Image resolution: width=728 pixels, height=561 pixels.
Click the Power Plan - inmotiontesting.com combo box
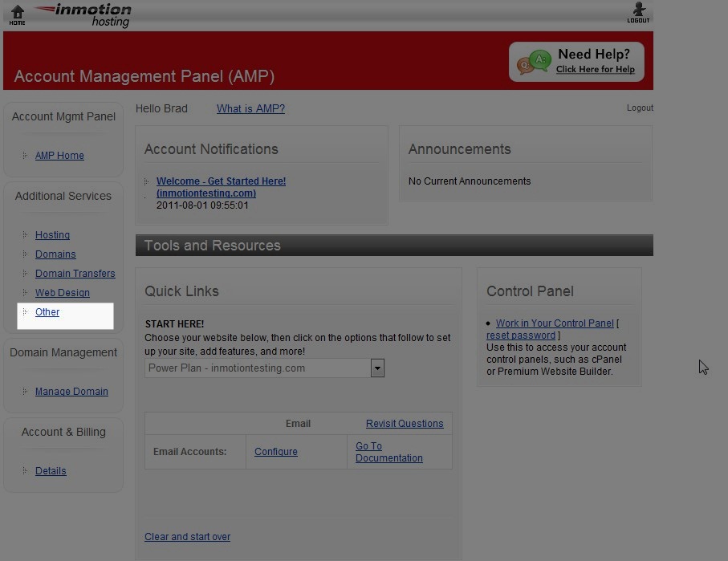pyautogui.click(x=264, y=368)
